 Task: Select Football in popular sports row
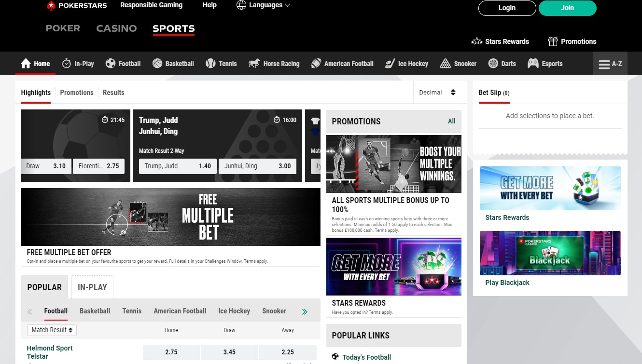[x=56, y=311]
